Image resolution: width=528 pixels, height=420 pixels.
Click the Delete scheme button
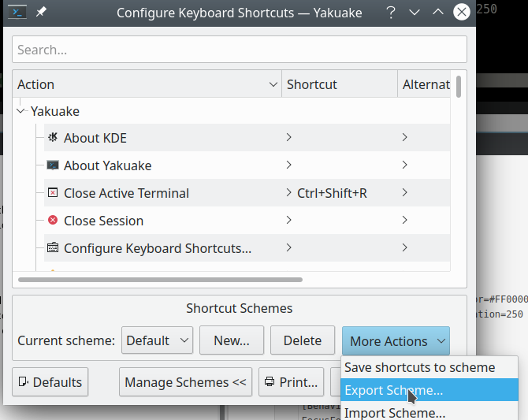[x=303, y=340]
